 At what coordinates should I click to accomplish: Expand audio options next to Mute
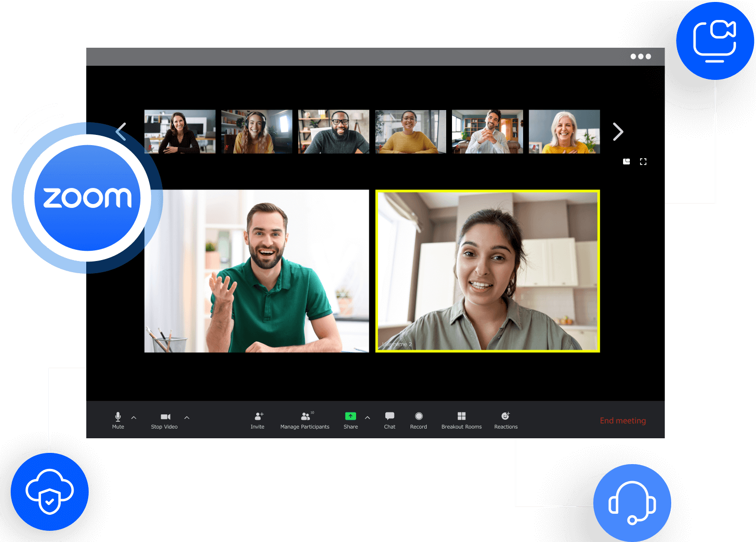(134, 417)
